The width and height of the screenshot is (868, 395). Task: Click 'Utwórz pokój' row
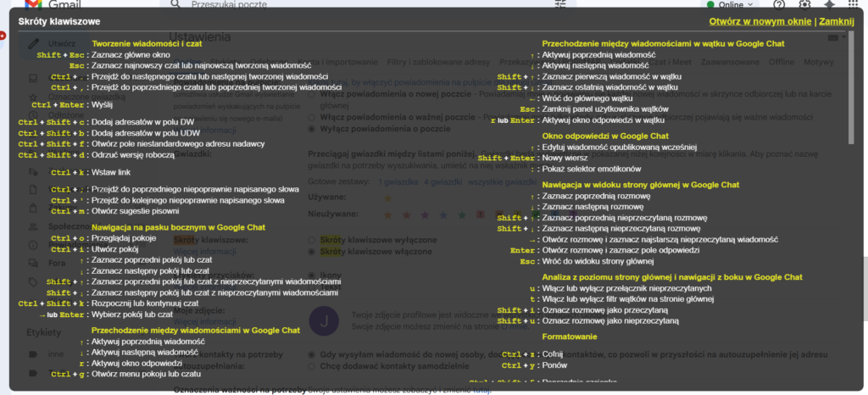click(x=114, y=249)
